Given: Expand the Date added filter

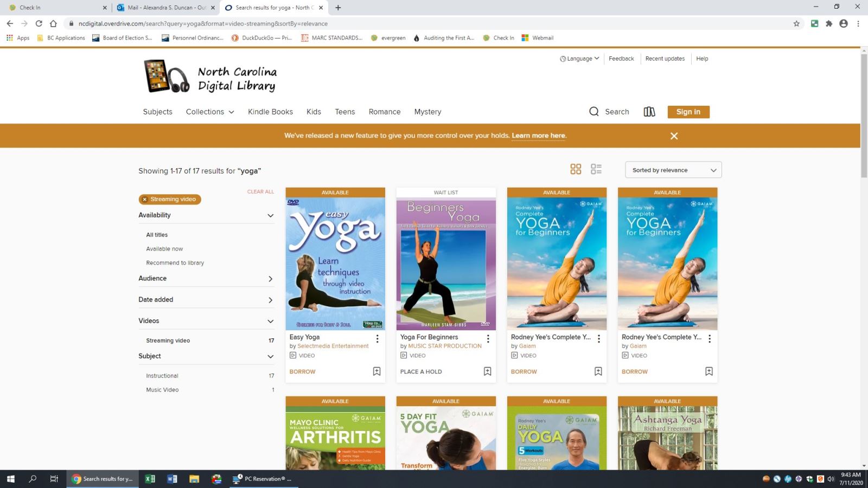Looking at the screenshot, I should click(x=206, y=300).
